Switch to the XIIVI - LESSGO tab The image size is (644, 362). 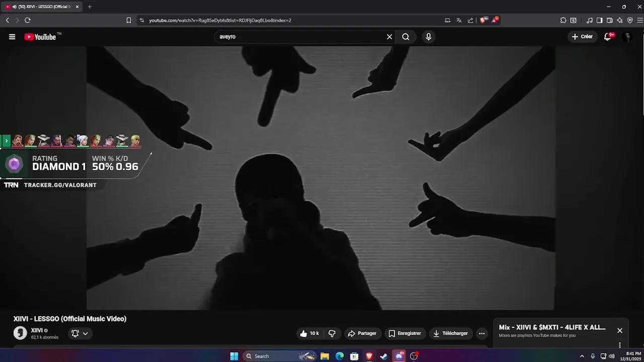click(42, 7)
